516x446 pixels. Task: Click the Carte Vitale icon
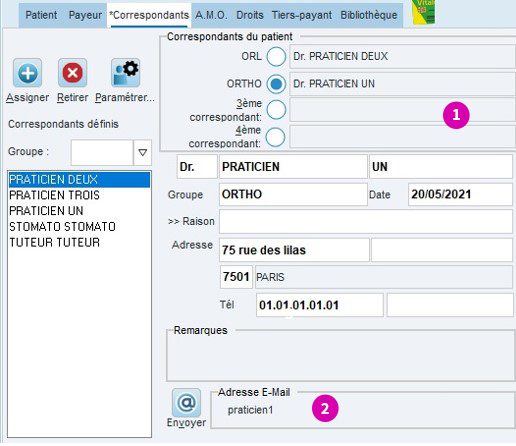pos(423,12)
